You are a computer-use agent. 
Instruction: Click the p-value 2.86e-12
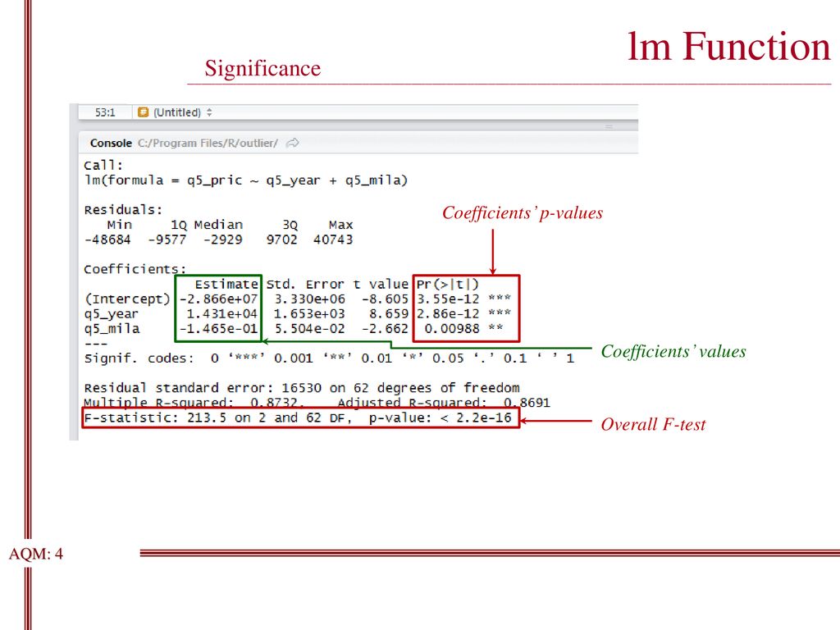point(448,314)
